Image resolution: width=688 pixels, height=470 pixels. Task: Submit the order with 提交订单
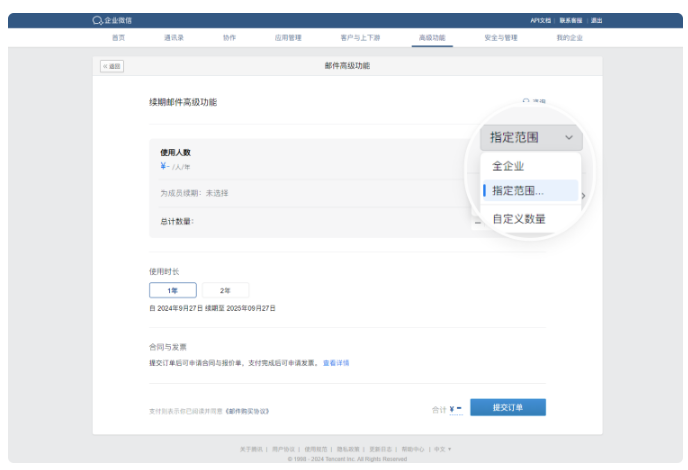coord(507,408)
